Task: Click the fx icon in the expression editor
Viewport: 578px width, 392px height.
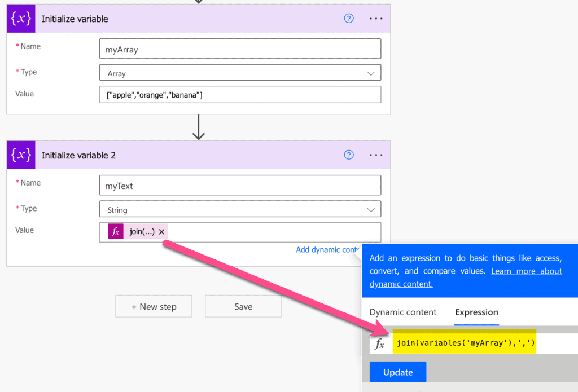Action: point(380,342)
